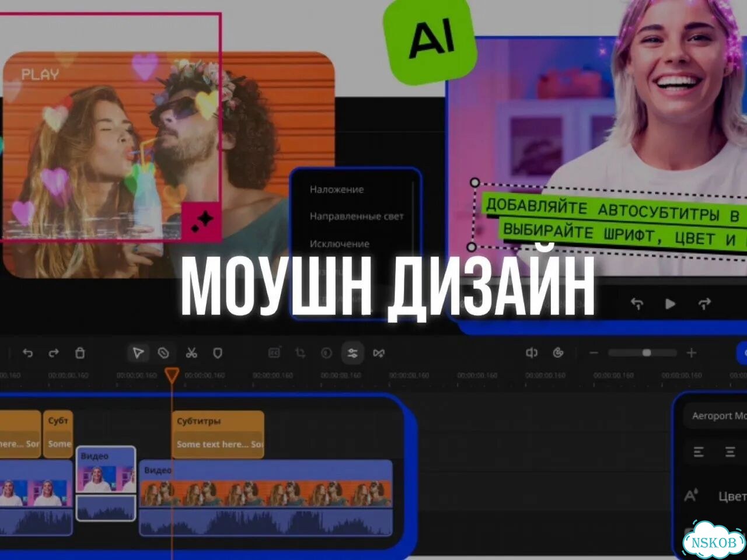Cut the clip using the scissors icon
This screenshot has height=560, width=747.
coord(191,353)
